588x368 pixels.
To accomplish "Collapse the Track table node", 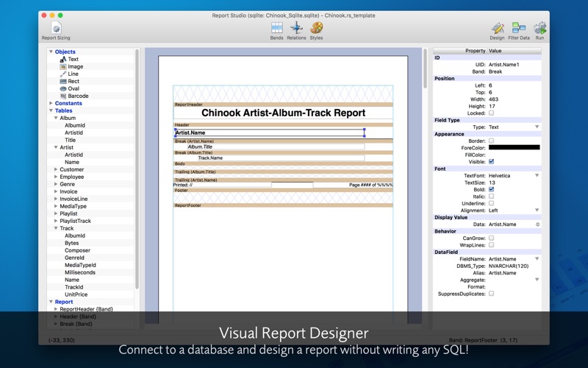I will coord(56,228).
